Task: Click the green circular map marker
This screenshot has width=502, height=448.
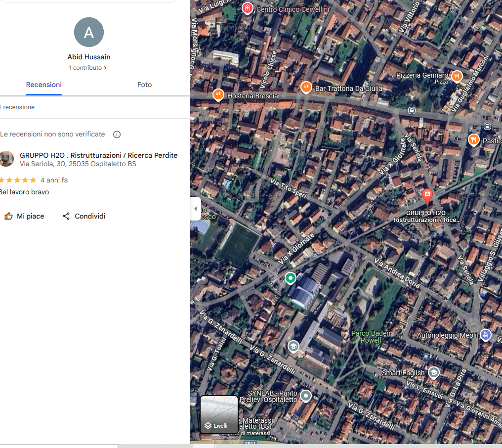Action: click(291, 278)
